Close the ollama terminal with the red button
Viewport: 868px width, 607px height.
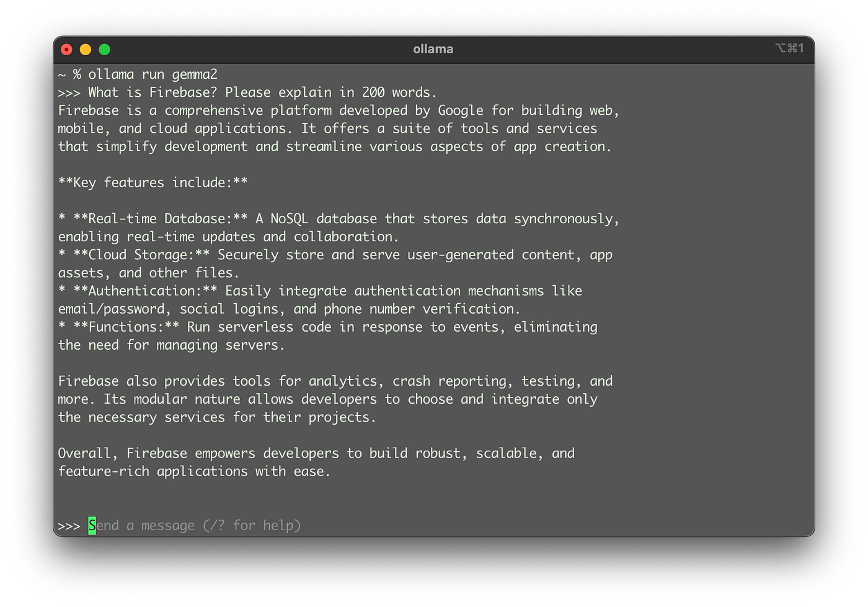(x=67, y=50)
